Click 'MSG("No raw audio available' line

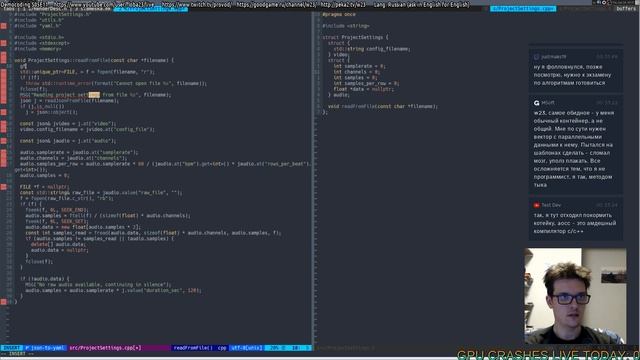click(x=98, y=284)
